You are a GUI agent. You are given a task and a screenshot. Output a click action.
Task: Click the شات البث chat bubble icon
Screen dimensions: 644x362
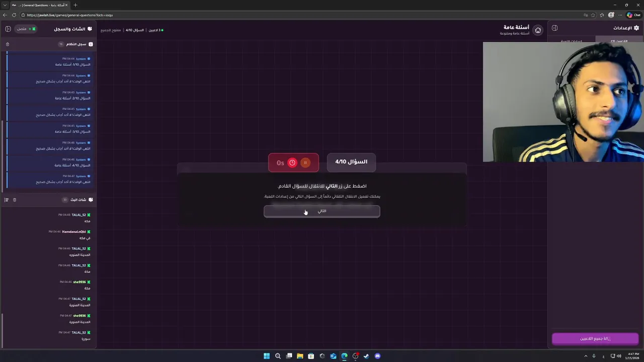point(91,200)
